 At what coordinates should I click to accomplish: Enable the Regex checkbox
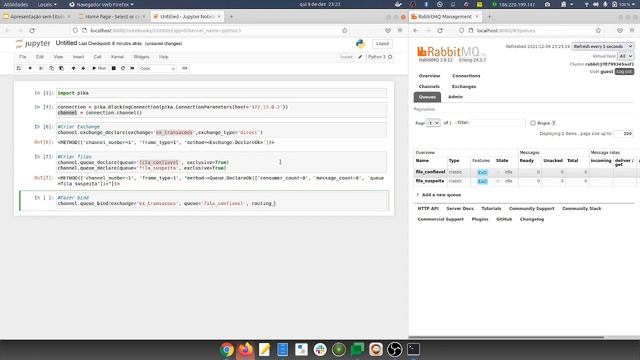point(533,123)
